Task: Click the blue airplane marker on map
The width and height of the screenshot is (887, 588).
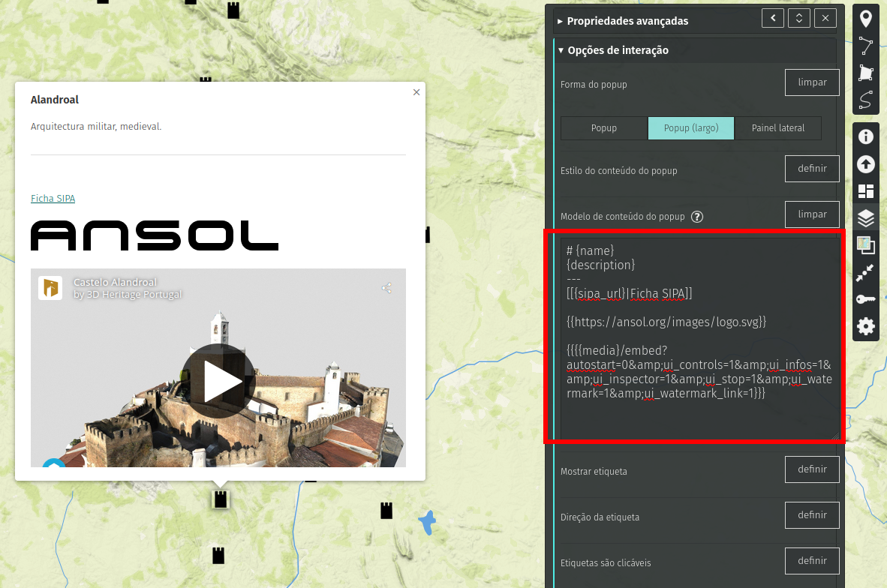Action: click(x=428, y=523)
